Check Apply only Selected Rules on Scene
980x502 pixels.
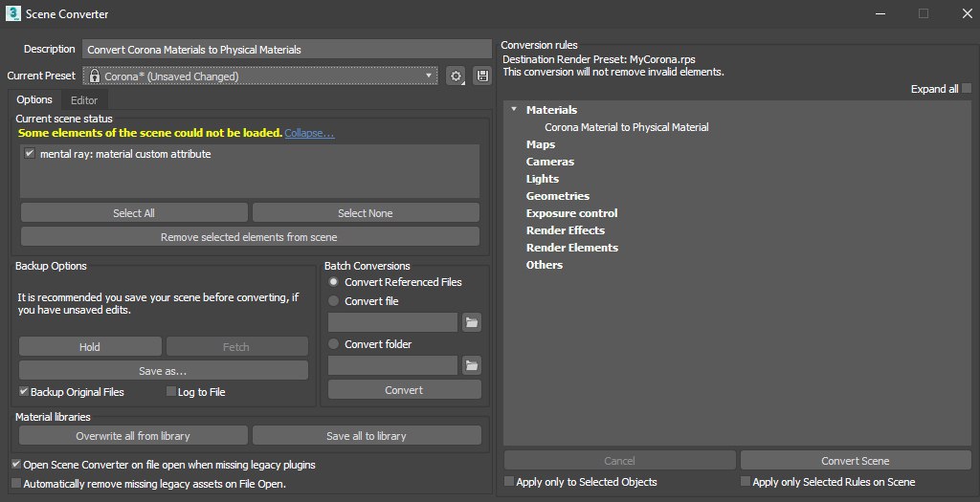[x=745, y=481]
